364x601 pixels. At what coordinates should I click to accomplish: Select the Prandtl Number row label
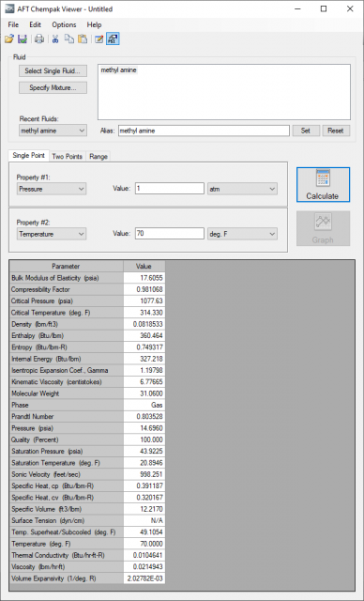(x=66, y=416)
